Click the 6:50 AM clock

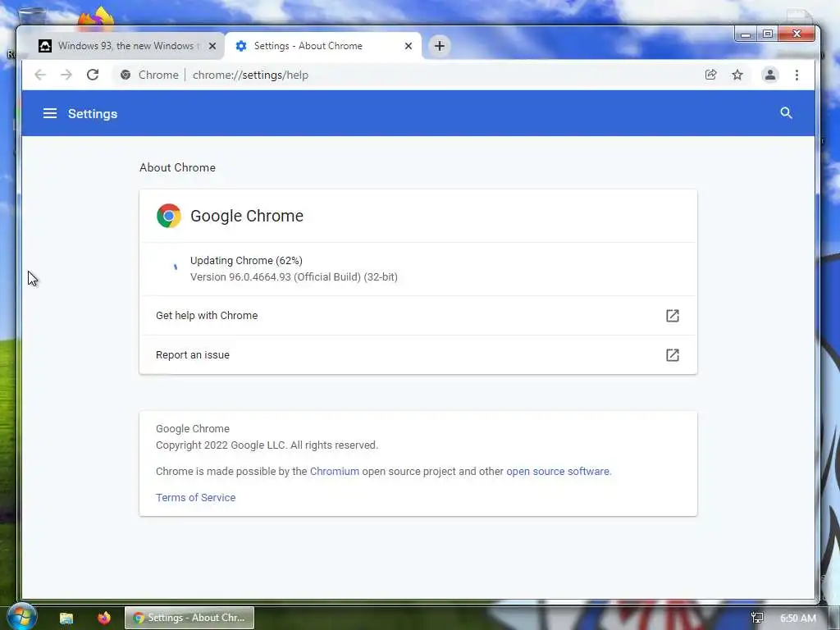[x=797, y=619]
